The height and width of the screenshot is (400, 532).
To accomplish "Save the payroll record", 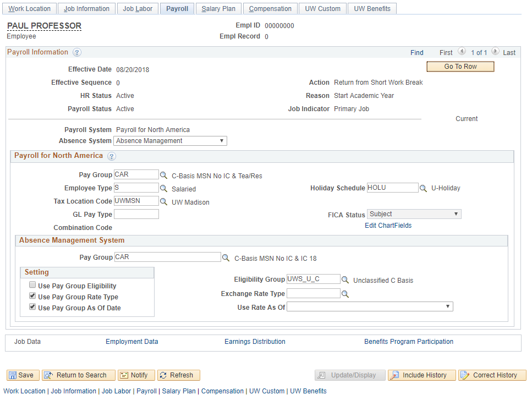I will (x=23, y=375).
